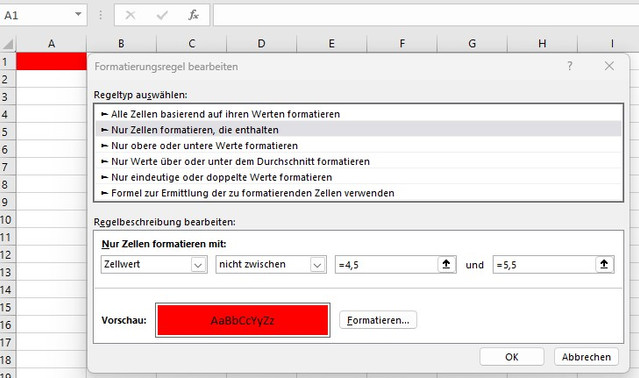
Task: Select 'Alle Zellen basierend auf ihren Werten formatieren'
Action: coord(358,114)
